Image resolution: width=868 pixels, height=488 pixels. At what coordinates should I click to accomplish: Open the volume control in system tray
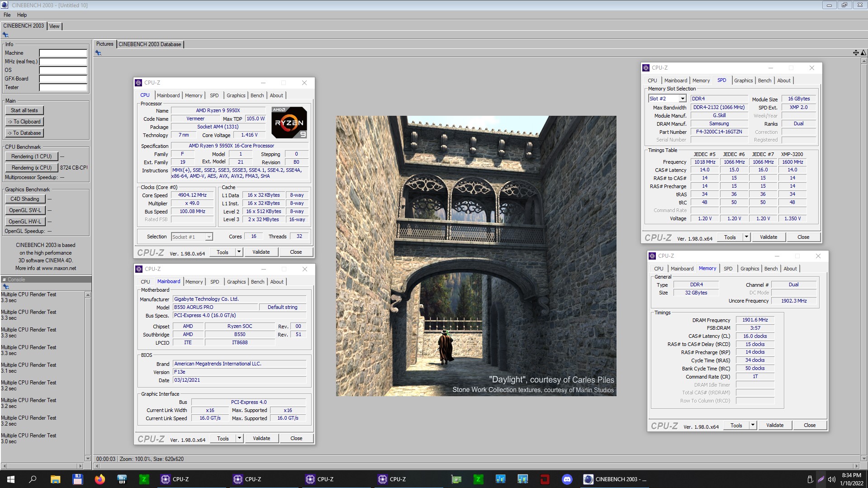coord(831,479)
